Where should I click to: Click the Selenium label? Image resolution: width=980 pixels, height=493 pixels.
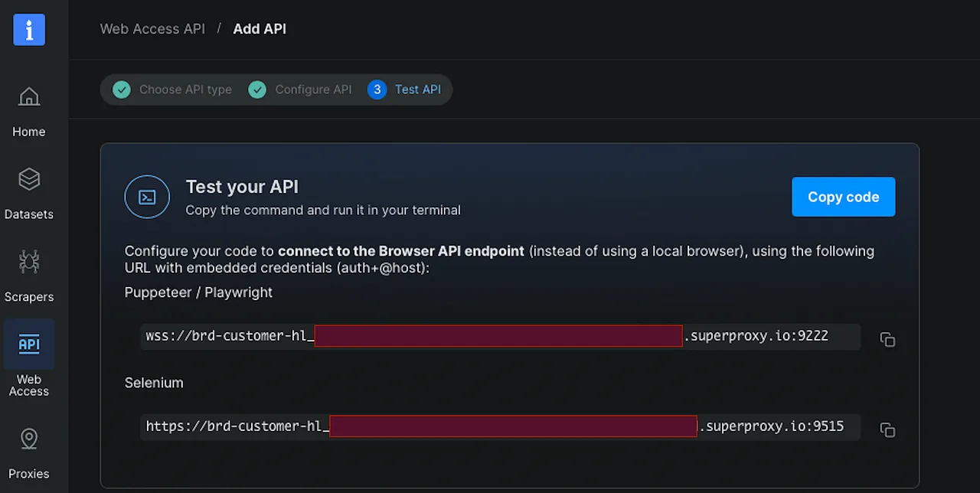coord(154,383)
